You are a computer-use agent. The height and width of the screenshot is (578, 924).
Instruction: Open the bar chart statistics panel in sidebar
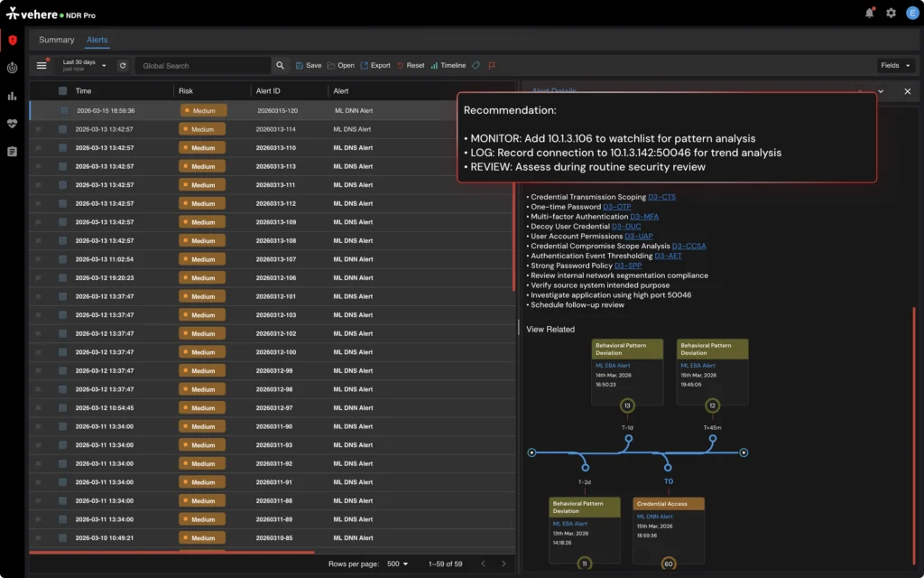click(x=12, y=95)
